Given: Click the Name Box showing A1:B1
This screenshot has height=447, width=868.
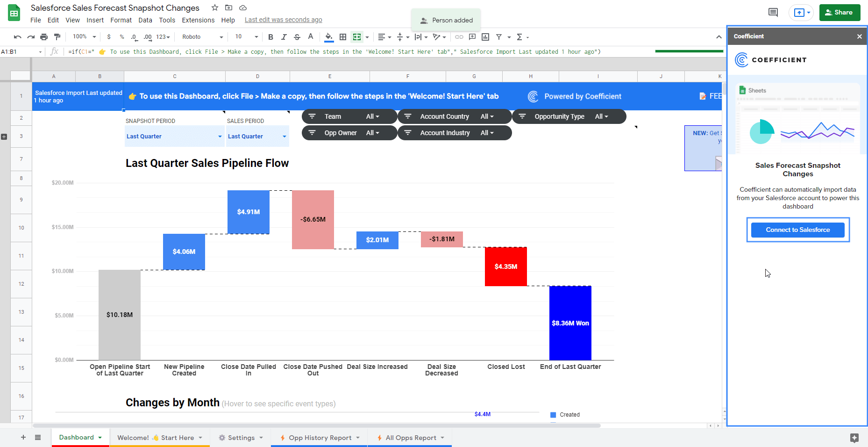Looking at the screenshot, I should point(21,52).
